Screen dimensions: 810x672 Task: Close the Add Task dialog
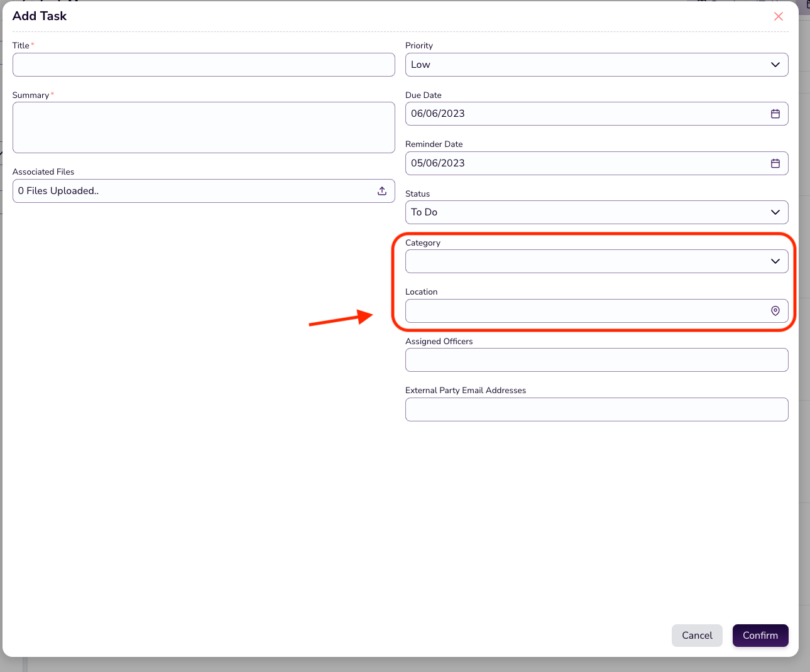[779, 16]
